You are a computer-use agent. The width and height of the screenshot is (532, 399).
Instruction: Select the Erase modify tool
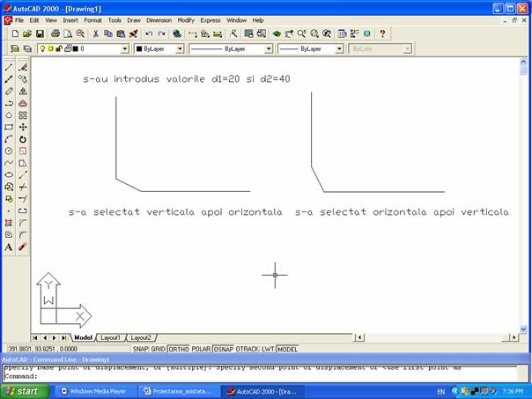23,67
